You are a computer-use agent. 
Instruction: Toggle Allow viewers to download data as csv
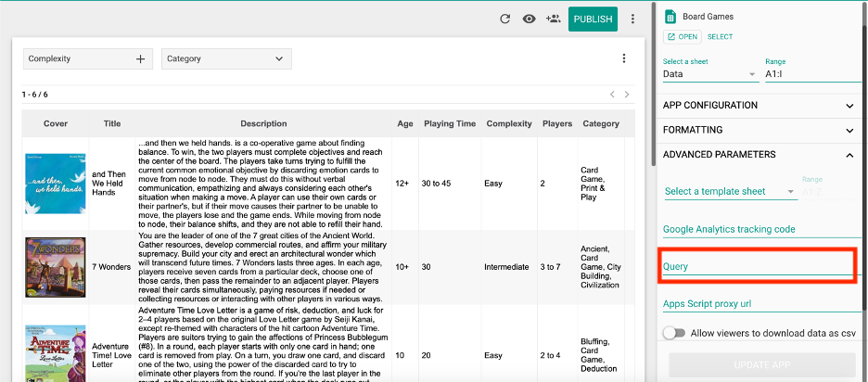pos(674,333)
